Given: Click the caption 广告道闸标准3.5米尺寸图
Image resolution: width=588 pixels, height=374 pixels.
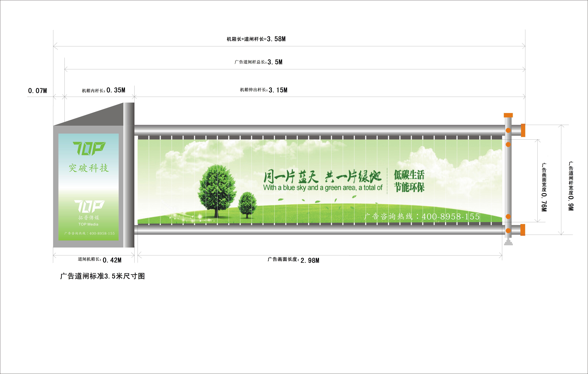Looking at the screenshot, I should (103, 276).
